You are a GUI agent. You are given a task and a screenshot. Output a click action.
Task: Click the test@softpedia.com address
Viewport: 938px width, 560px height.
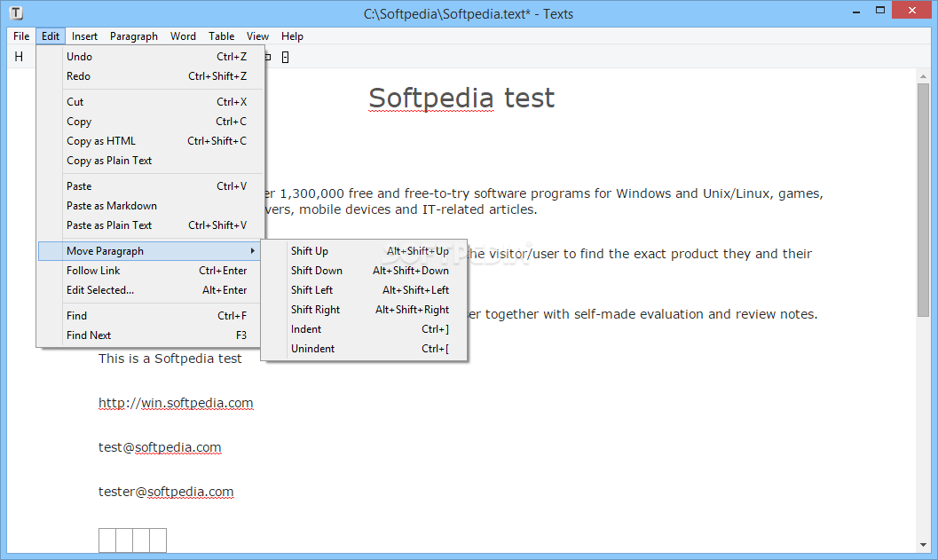click(x=160, y=447)
